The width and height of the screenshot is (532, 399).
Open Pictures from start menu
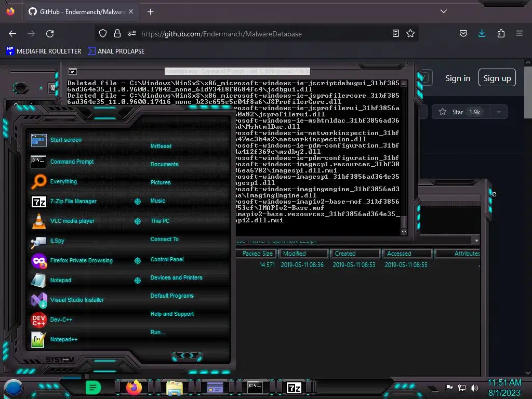(161, 182)
